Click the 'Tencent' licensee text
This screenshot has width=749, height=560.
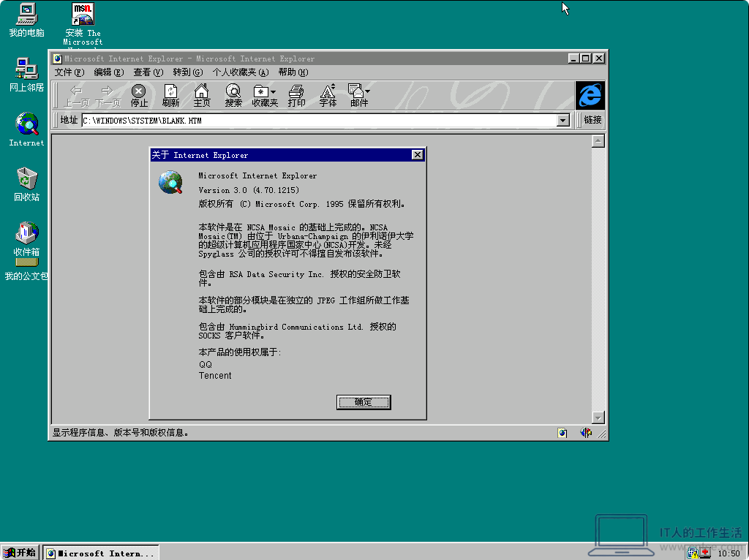[x=215, y=376]
